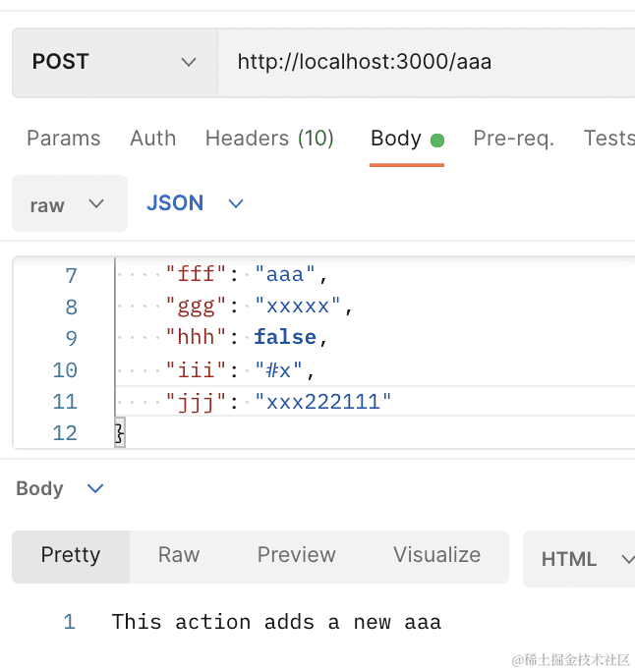Open the Pre-req. tab
This screenshot has width=635, height=672.
click(513, 139)
